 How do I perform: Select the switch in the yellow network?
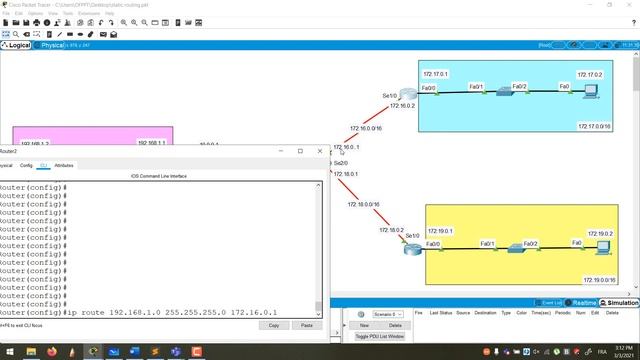point(516,248)
